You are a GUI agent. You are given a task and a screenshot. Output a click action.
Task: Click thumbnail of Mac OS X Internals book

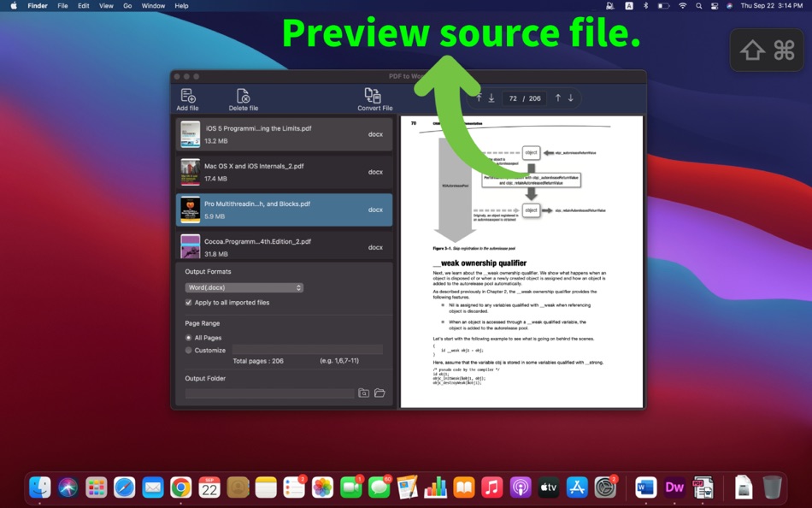pos(190,172)
